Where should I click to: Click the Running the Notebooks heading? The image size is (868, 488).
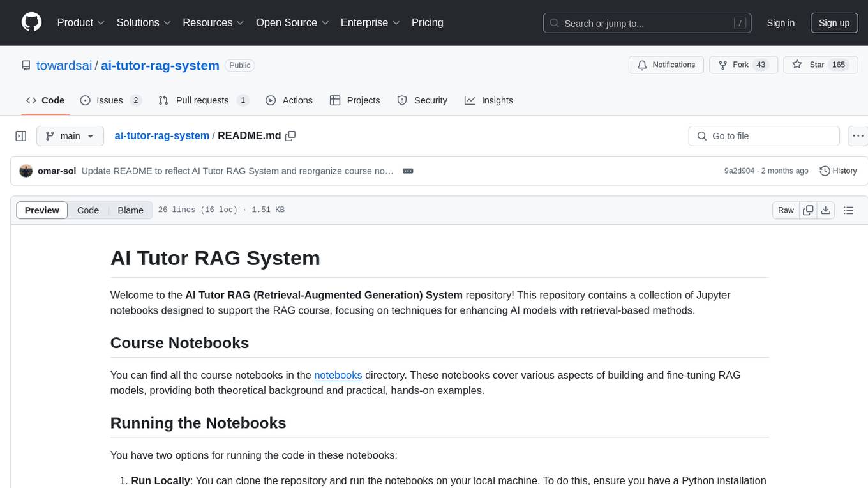198,423
